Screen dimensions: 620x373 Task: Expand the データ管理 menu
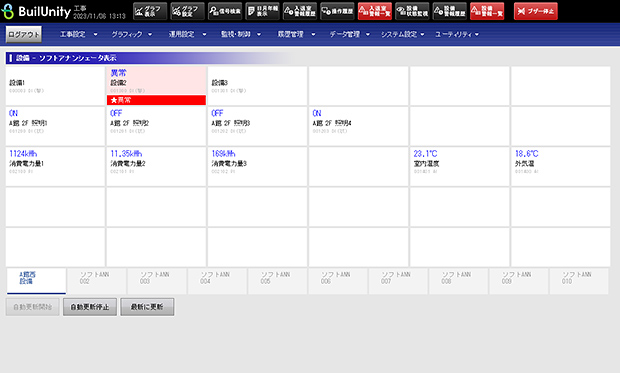point(350,34)
